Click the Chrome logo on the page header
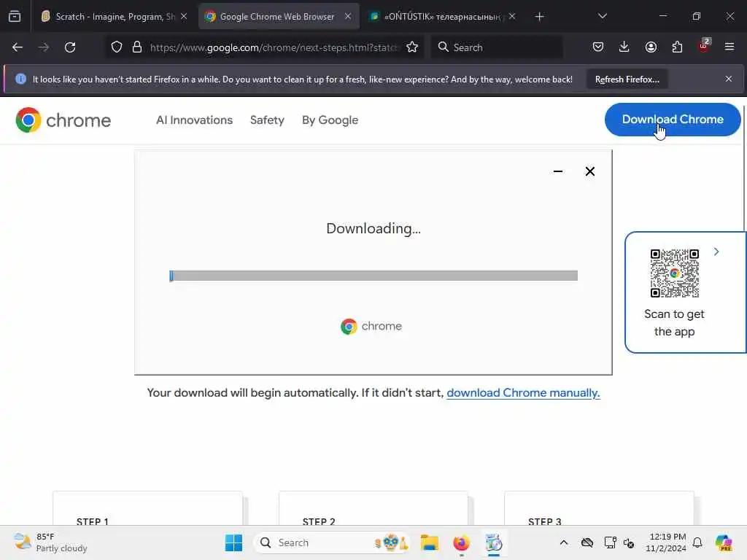Image resolution: width=747 pixels, height=560 pixels. click(x=63, y=120)
